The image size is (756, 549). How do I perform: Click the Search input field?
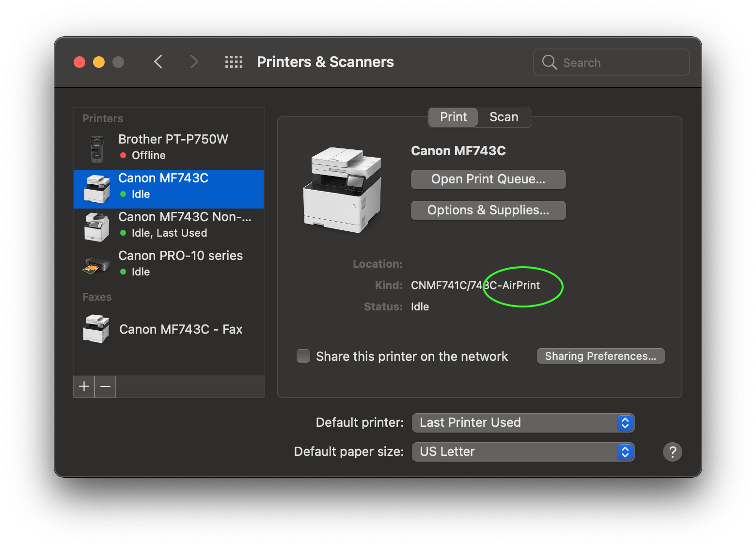[x=611, y=62]
